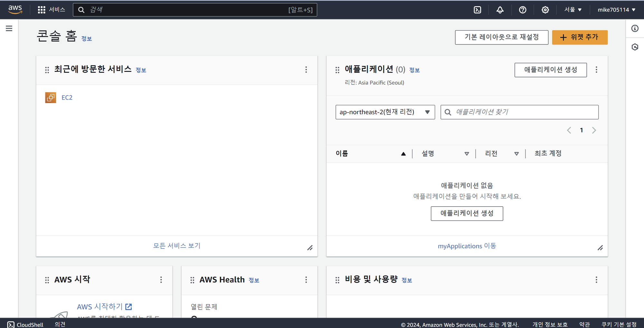Click previous page arrow in applications table
Image resolution: width=644 pixels, height=328 pixels.
(569, 130)
